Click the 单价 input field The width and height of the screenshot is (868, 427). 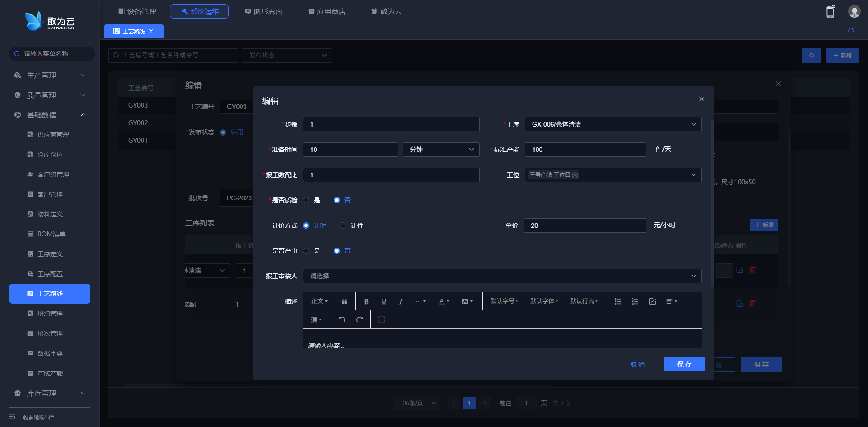585,225
